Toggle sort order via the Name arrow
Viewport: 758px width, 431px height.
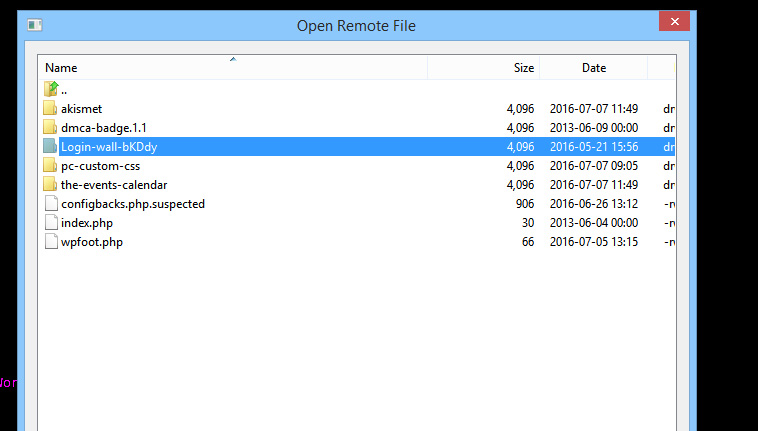pyautogui.click(x=233, y=60)
